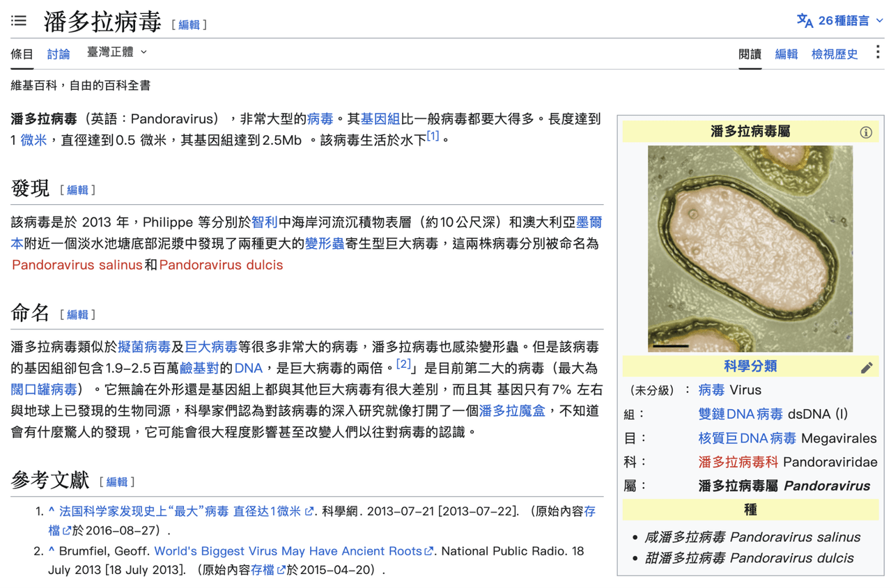
Task: Open the 潘多拉魔盒 link
Action: click(x=512, y=411)
